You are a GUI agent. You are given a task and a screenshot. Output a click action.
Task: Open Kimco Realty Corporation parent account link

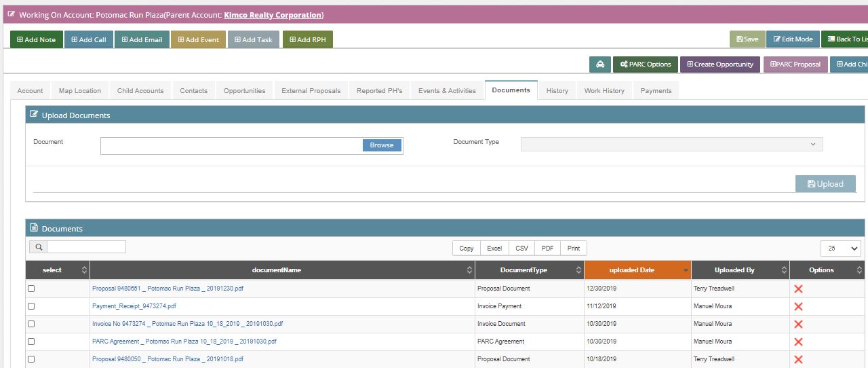coord(273,15)
